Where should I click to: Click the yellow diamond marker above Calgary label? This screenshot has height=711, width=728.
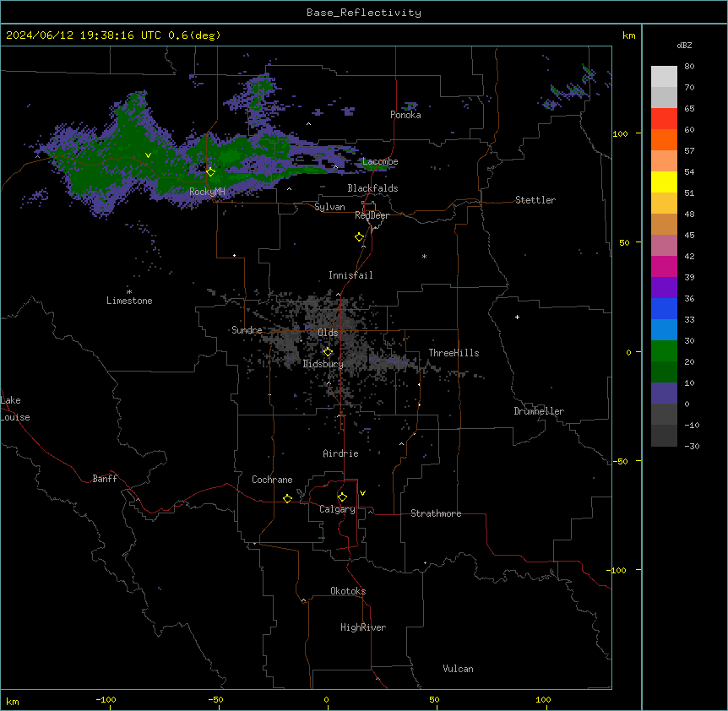[x=342, y=497]
